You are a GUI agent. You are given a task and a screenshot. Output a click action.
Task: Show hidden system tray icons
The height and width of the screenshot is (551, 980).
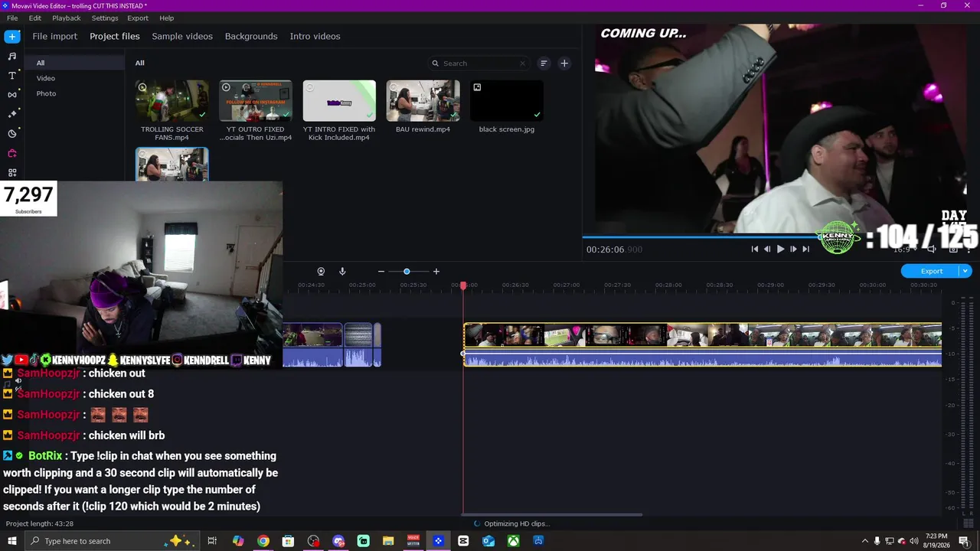pyautogui.click(x=865, y=541)
